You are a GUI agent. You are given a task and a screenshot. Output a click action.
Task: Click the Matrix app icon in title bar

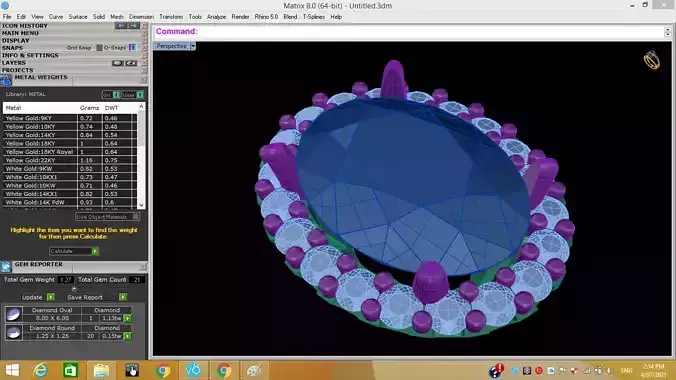5,6
